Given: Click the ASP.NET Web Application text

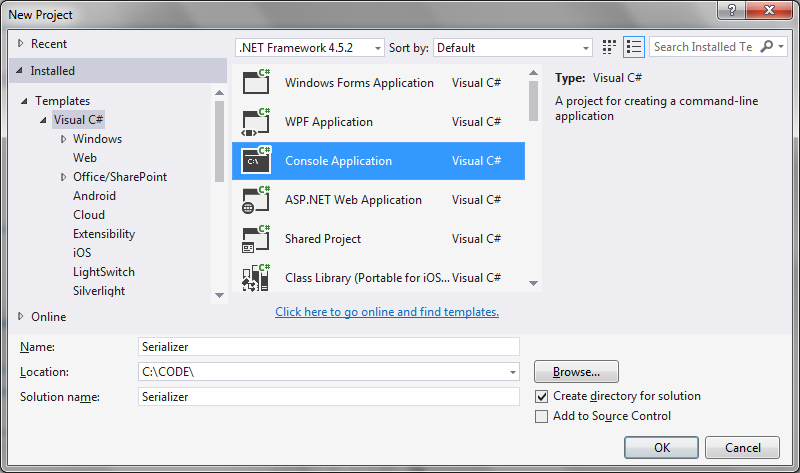Looking at the screenshot, I should (353, 200).
